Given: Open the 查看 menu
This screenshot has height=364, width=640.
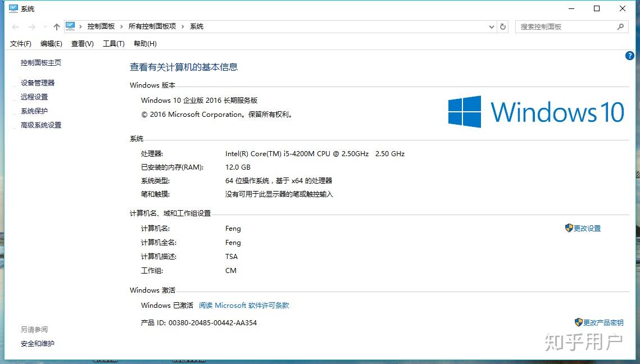Looking at the screenshot, I should pyautogui.click(x=81, y=43).
